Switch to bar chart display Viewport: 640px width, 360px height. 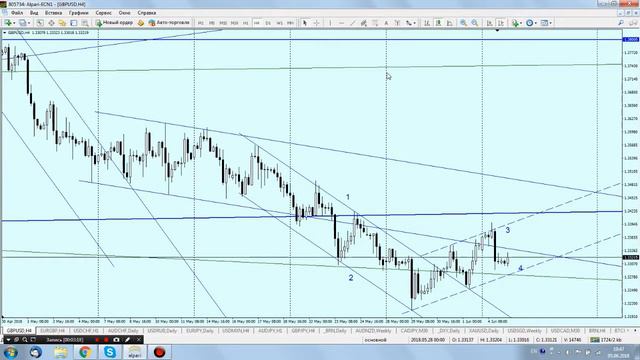point(427,23)
